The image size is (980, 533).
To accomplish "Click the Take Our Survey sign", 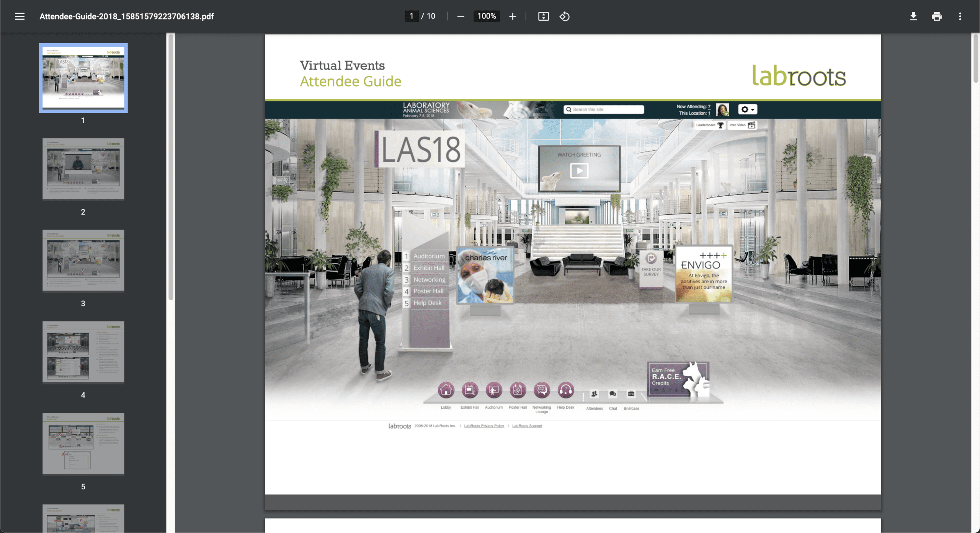I will tap(651, 269).
